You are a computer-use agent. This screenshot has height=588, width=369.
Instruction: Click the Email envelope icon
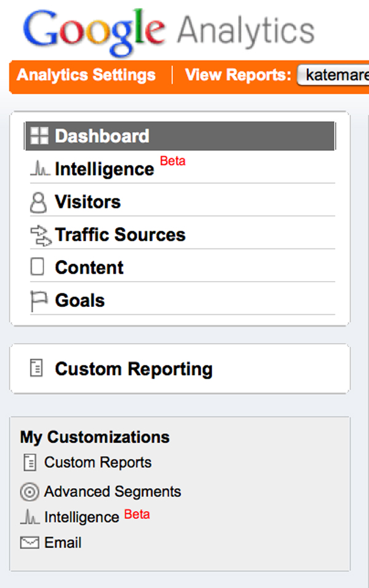coord(29,543)
